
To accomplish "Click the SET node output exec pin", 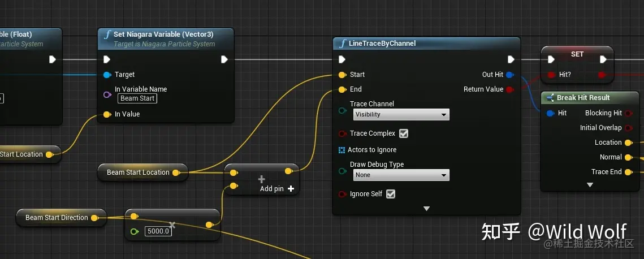I will [x=603, y=60].
